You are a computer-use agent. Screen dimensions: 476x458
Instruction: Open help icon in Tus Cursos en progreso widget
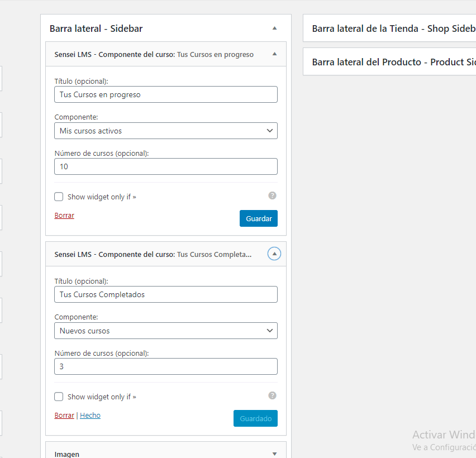tap(272, 195)
